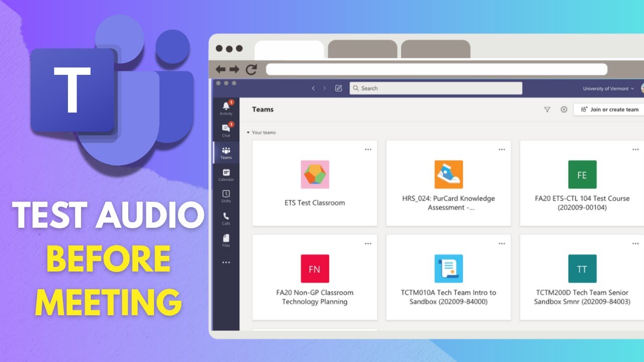The image size is (644, 362).
Task: Open more options for FA20 ETS-CTL 104
Action: pyautogui.click(x=635, y=149)
